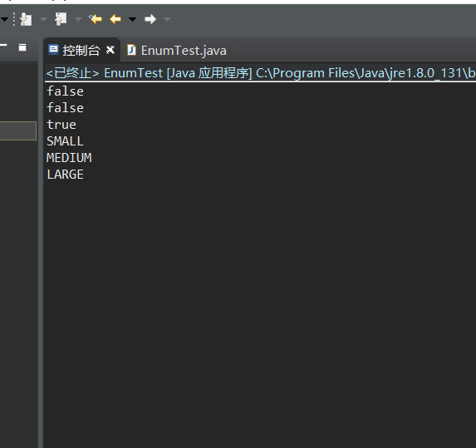Maximize the left side panel

[x=22, y=47]
